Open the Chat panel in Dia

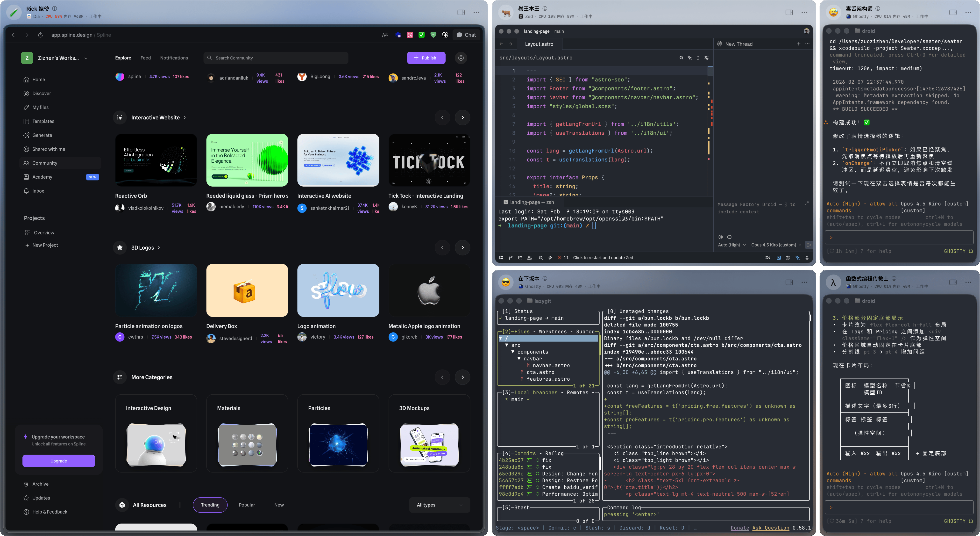point(466,35)
